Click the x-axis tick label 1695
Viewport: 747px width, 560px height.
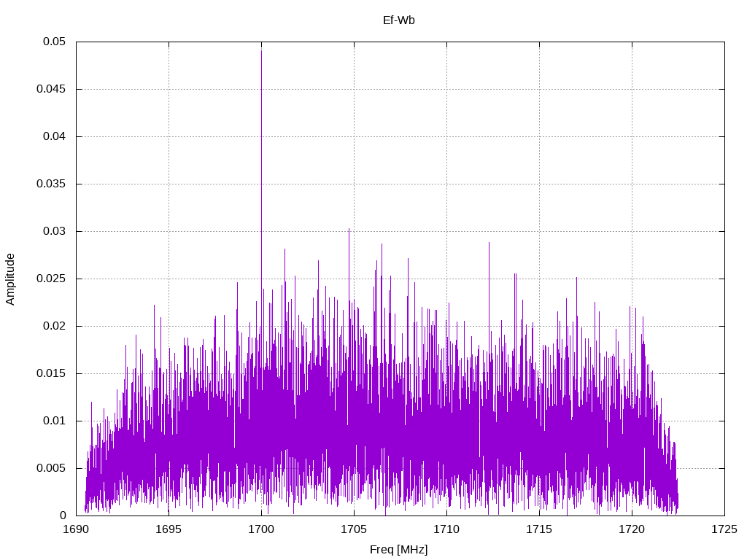pos(169,529)
